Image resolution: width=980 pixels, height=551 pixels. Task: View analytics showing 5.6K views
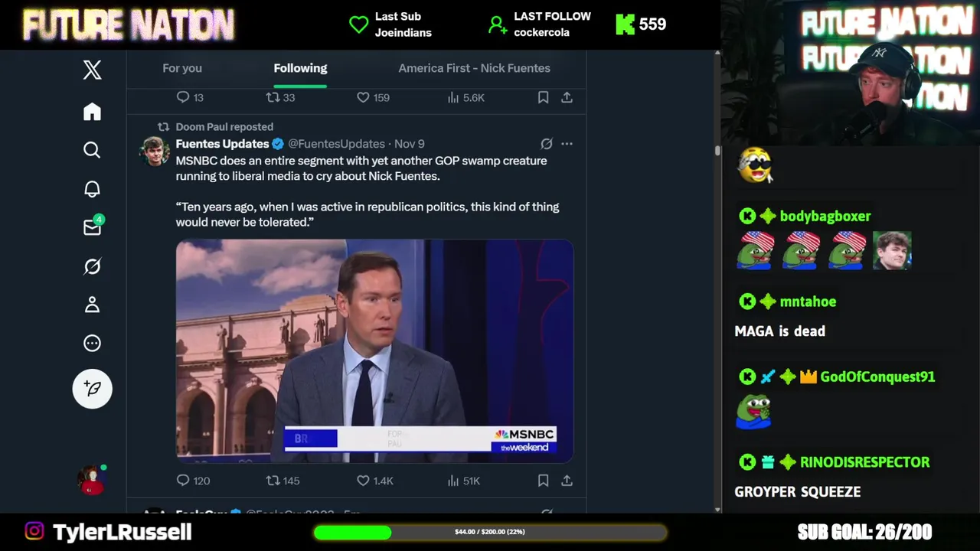tap(465, 97)
